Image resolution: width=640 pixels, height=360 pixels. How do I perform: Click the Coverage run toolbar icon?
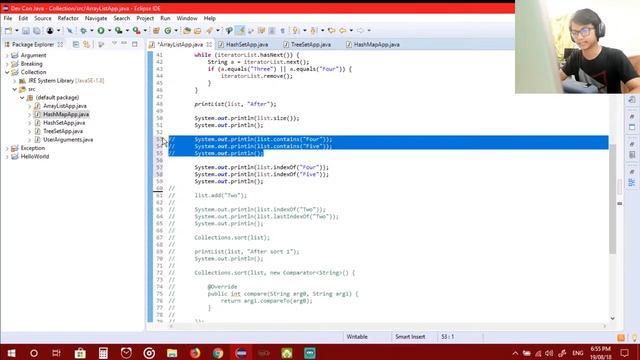(x=118, y=30)
